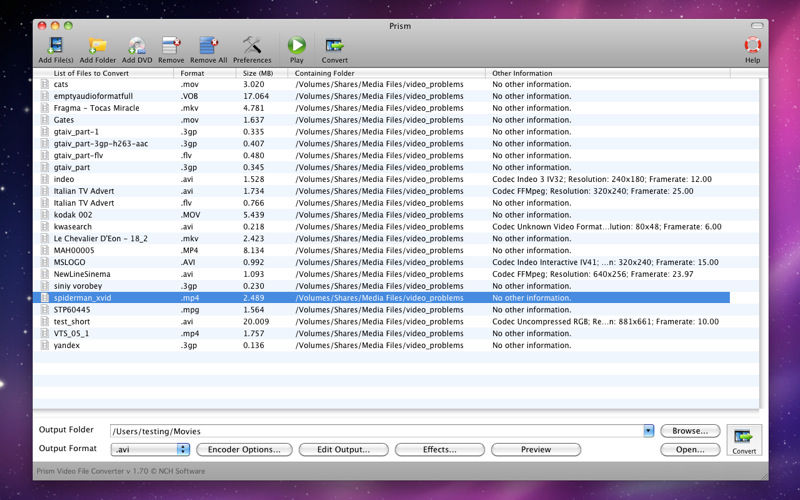Viewport: 800px width, 500px height.
Task: Click the 17.064 size value
Action: tap(256, 96)
